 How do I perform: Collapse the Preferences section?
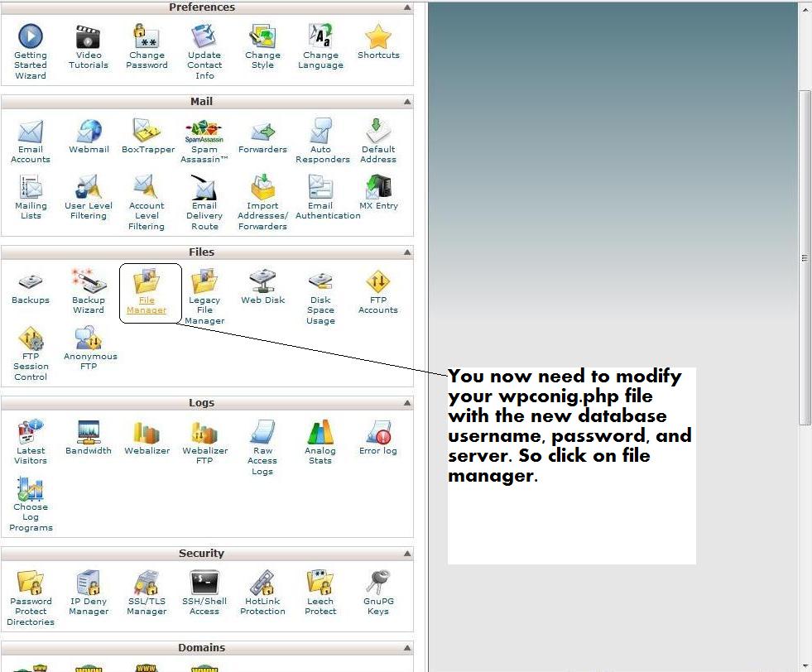pyautogui.click(x=407, y=7)
